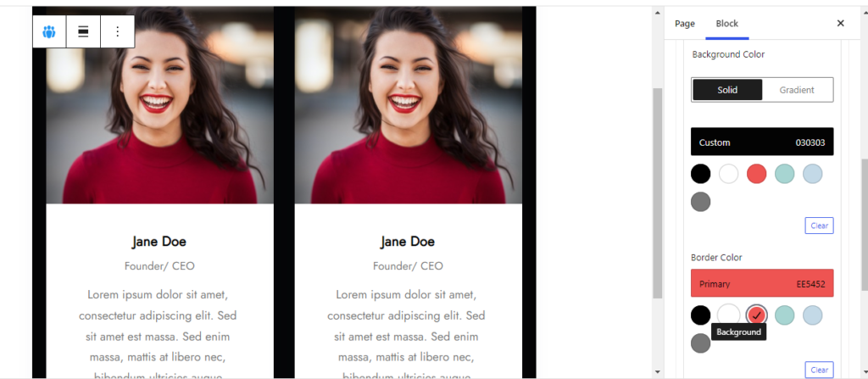The width and height of the screenshot is (868, 379).
Task: Select checked red border color swatch
Action: pos(756,315)
